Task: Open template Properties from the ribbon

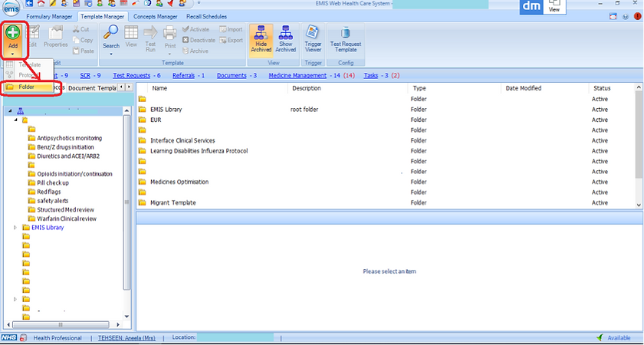Action: pyautogui.click(x=56, y=38)
